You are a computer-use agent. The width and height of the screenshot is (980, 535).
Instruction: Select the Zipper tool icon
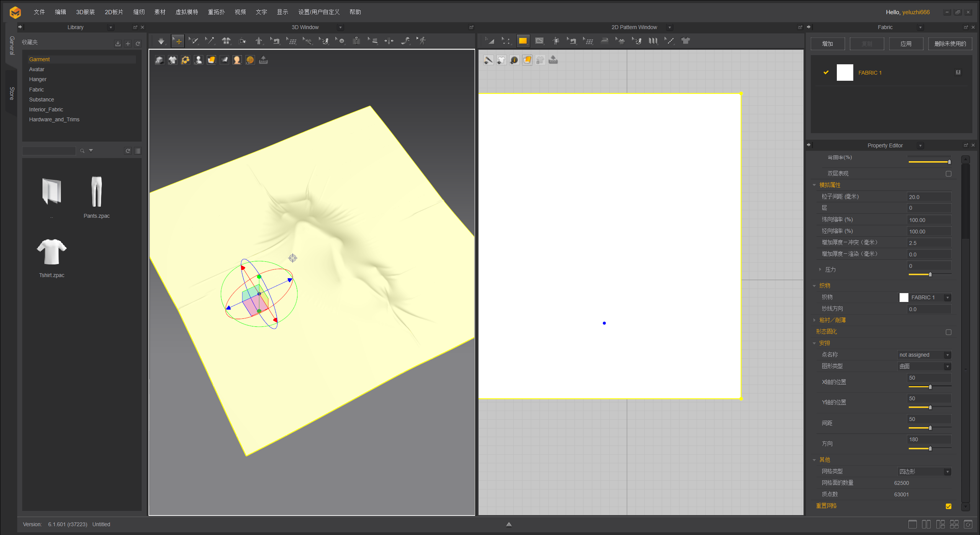coord(356,41)
